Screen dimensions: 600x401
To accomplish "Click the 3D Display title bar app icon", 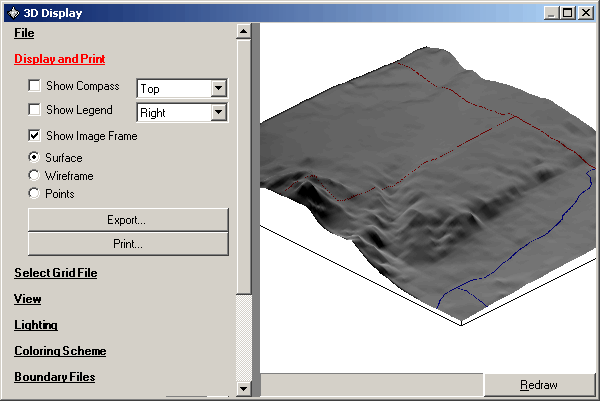I will (x=13, y=13).
